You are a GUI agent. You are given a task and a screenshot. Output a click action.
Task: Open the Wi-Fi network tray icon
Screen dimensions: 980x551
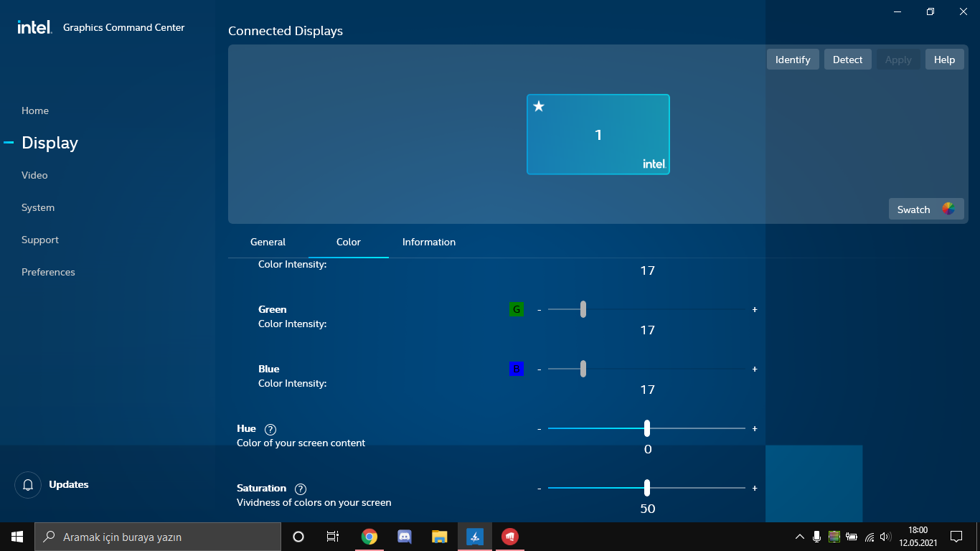870,537
